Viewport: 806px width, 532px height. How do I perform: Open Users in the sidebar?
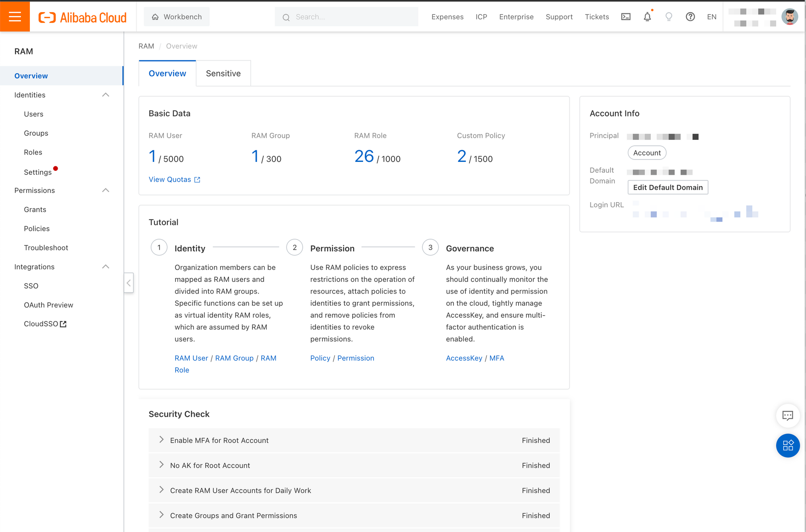click(x=33, y=114)
